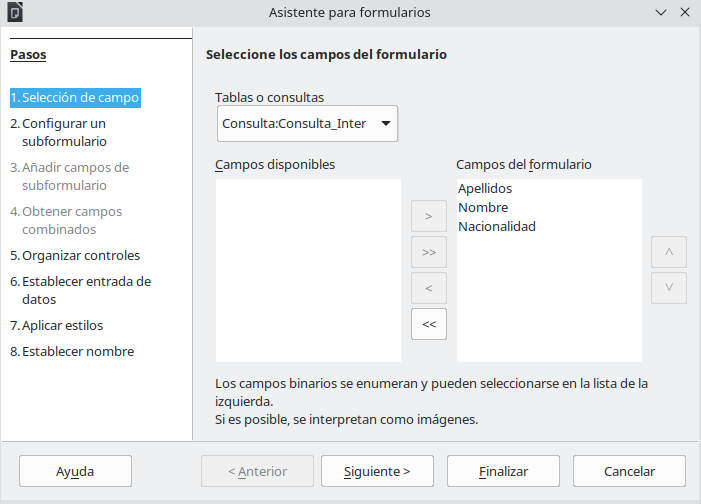Viewport: 701px width, 504px height.
Task: Select Apellidos in Campos del formulario
Action: click(x=485, y=188)
